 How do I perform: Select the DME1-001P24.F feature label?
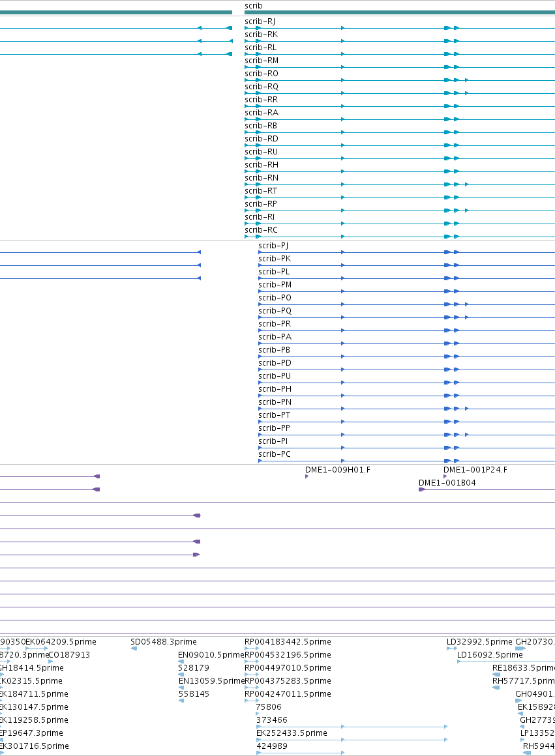pos(475,470)
